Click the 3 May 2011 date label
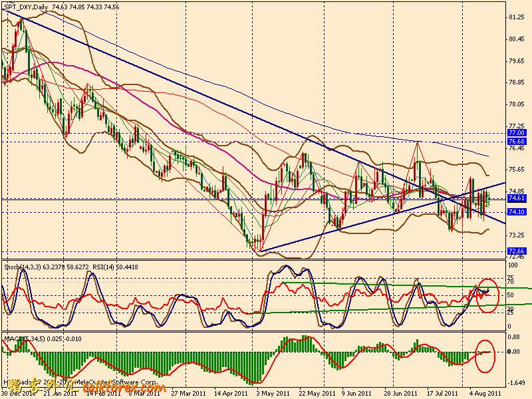532x399 pixels. 273,394
